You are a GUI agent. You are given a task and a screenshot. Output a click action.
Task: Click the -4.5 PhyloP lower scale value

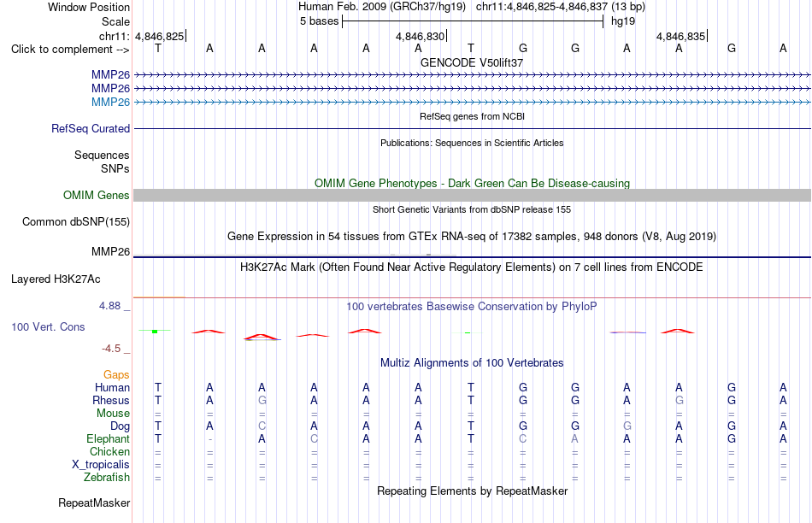111,349
